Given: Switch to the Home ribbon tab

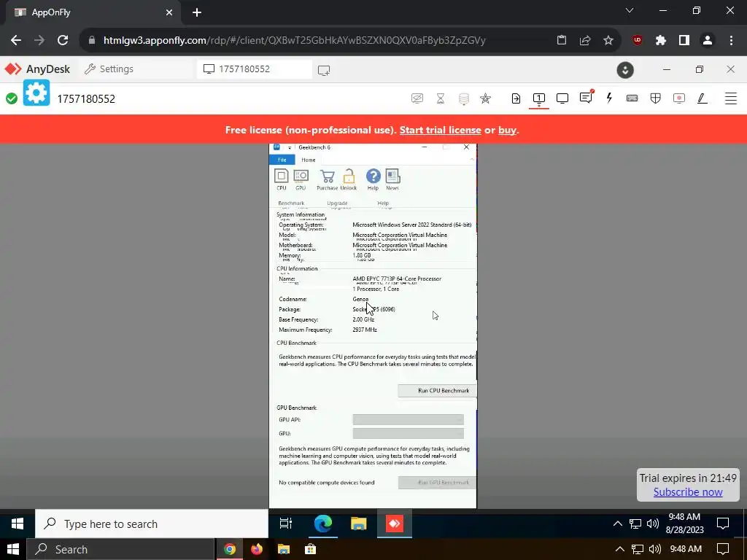Looking at the screenshot, I should [309, 160].
